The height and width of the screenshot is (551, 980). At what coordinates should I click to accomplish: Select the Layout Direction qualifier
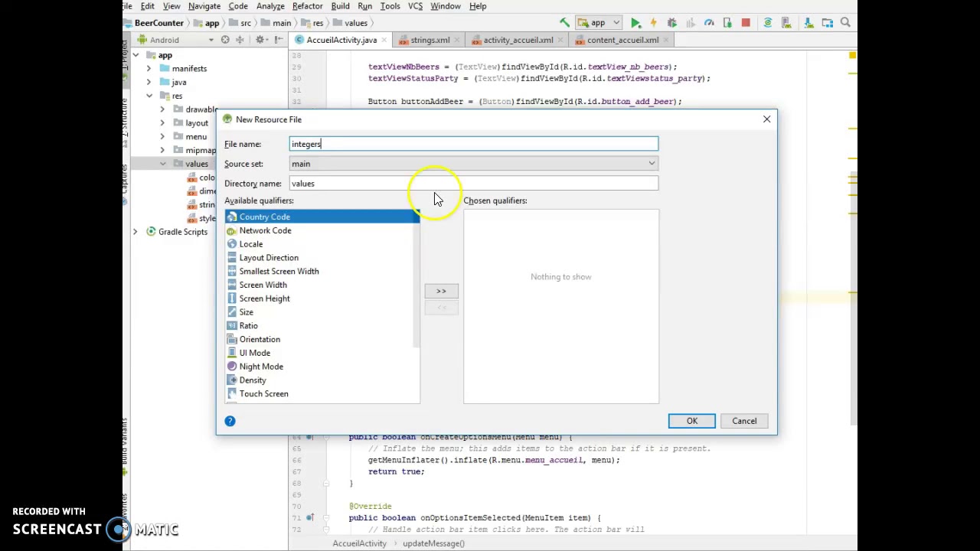pos(322,258)
